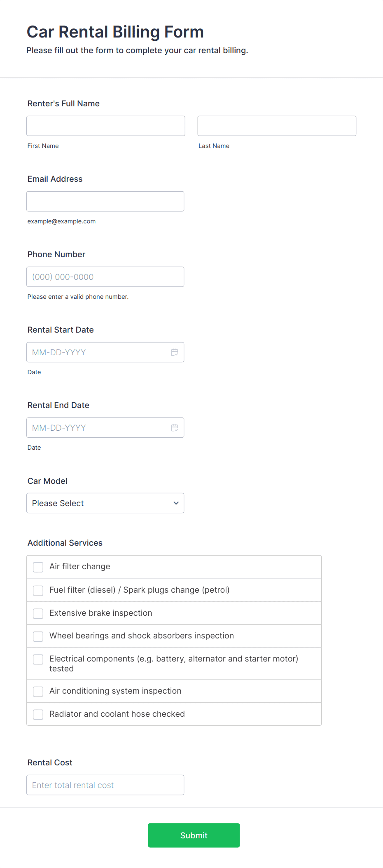
Task: Click the Car Rental Billing Form heading
Action: click(114, 32)
